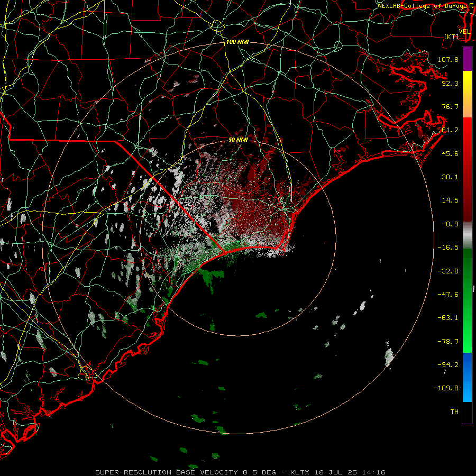476x476 pixels.
Task: Select the 92.3 velocity scale value
Action: [x=450, y=83]
